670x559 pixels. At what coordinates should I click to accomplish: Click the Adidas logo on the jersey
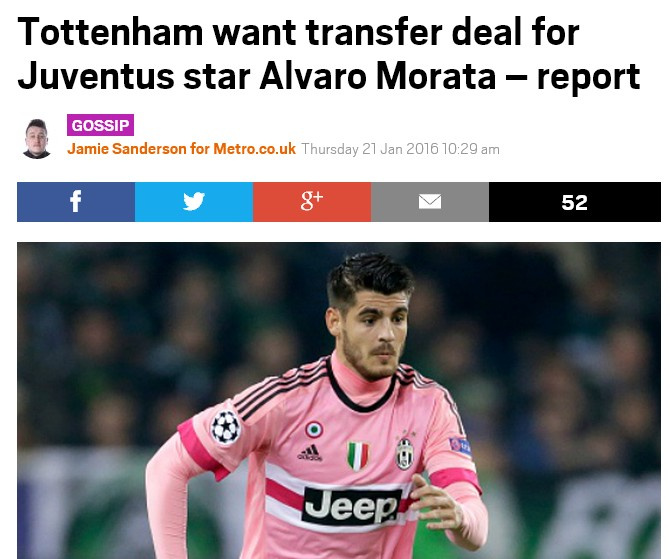point(310,453)
